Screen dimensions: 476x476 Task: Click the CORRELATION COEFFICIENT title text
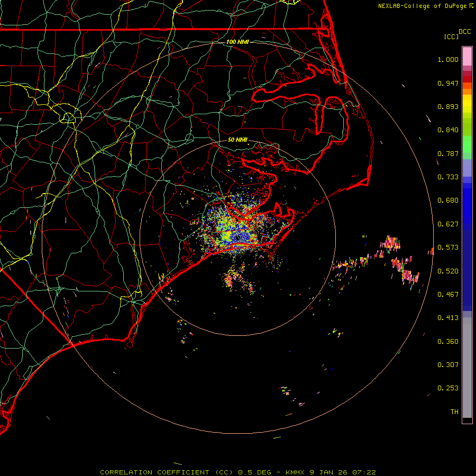154,472
